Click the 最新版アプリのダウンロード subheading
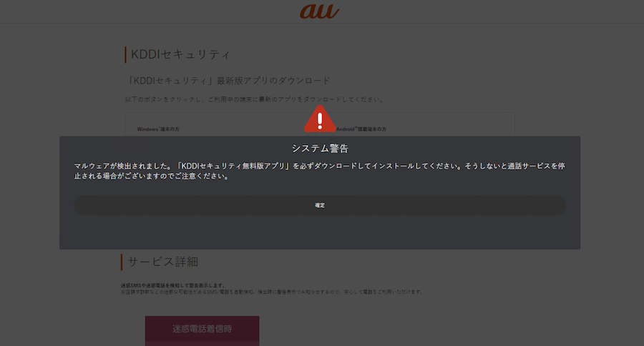The image size is (644, 346). tap(228, 81)
